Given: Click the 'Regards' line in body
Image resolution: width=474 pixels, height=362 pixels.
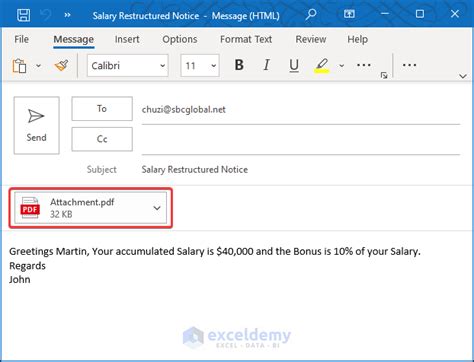Looking at the screenshot, I should point(27,266).
